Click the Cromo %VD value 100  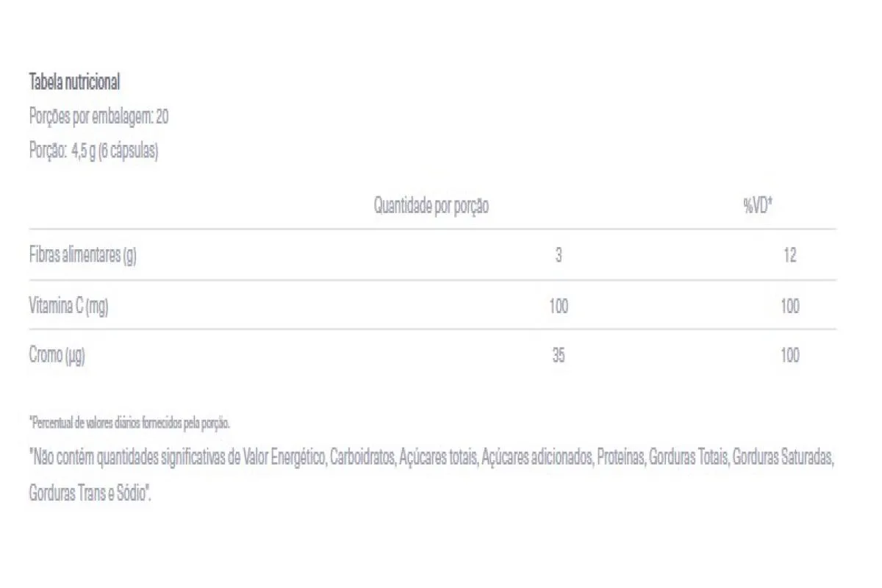(x=790, y=356)
